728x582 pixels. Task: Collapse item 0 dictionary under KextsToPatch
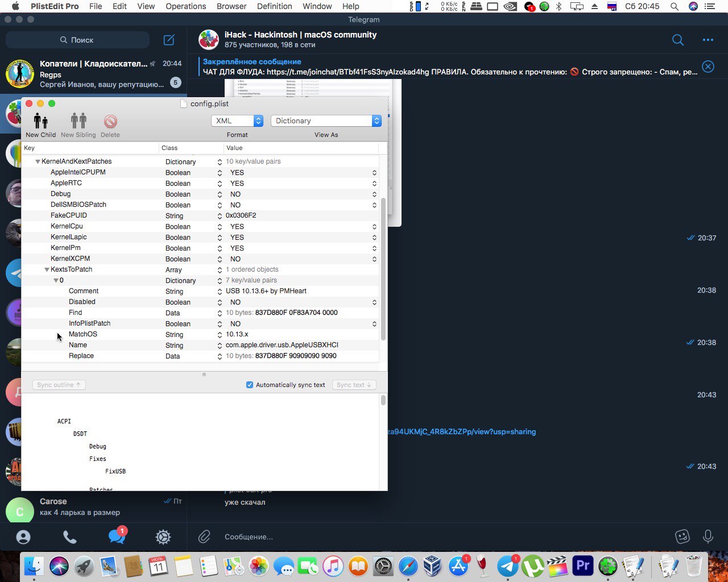pos(56,280)
